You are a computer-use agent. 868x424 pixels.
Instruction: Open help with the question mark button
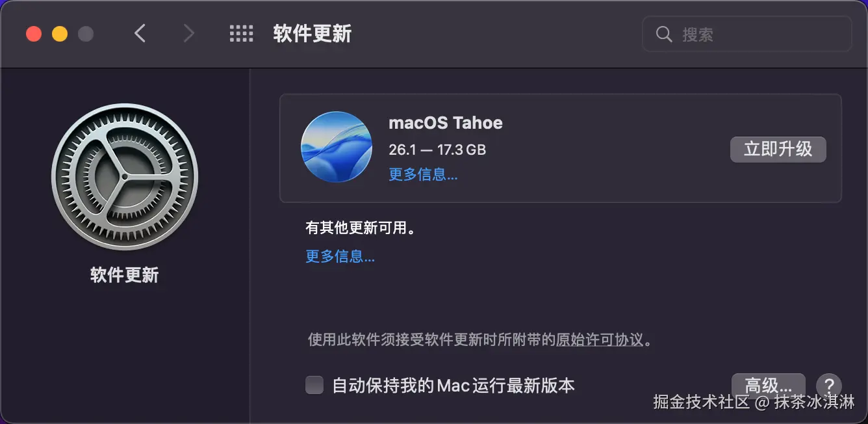829,385
